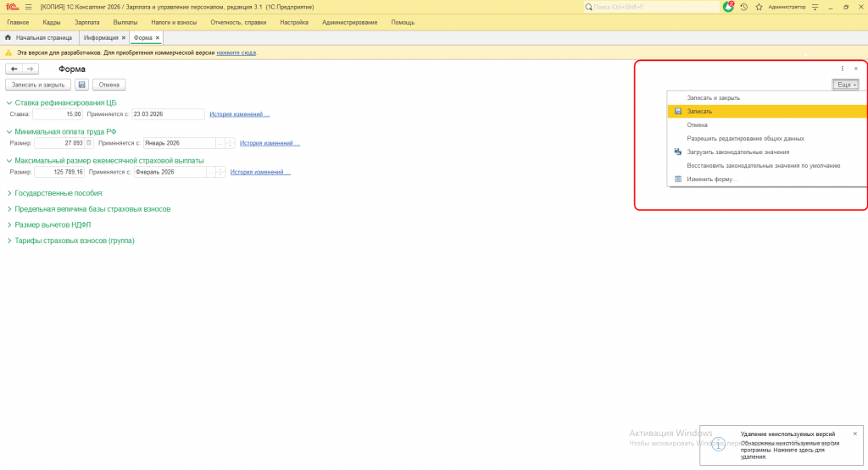Click the stepper arrows next to Февраль 2026
Screen dimensions: 868x470
[x=220, y=172]
